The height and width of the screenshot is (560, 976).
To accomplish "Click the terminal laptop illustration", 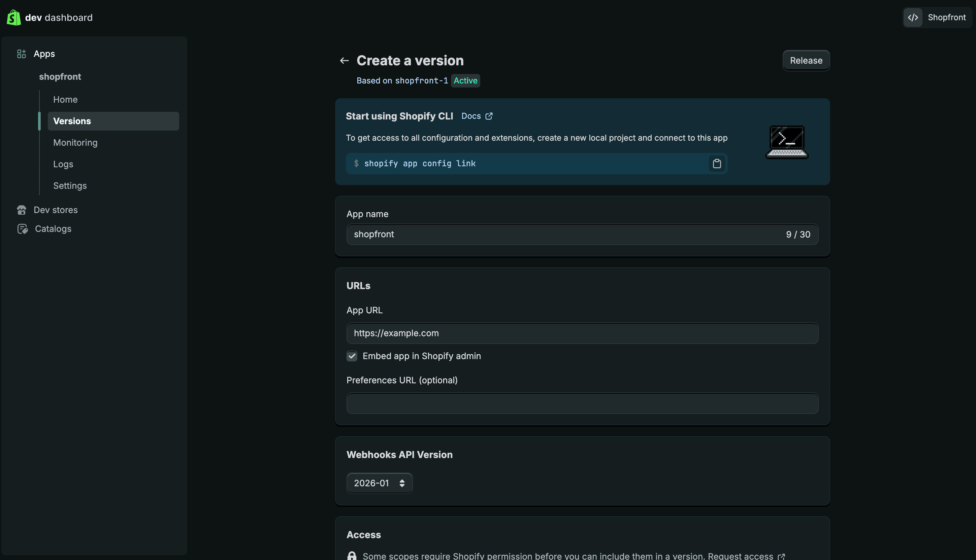I will tap(787, 142).
